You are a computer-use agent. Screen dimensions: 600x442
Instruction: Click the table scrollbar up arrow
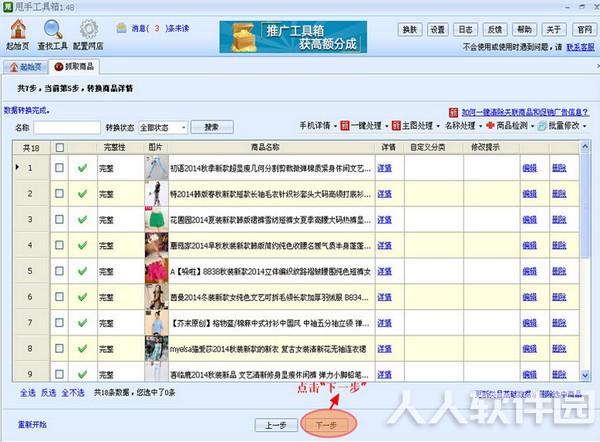(x=585, y=147)
